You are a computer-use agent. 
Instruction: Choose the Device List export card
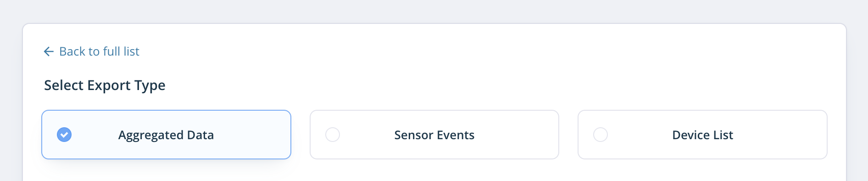702,135
